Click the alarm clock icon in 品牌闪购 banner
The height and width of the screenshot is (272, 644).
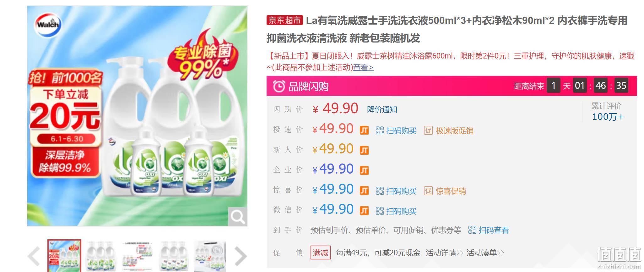click(x=279, y=86)
